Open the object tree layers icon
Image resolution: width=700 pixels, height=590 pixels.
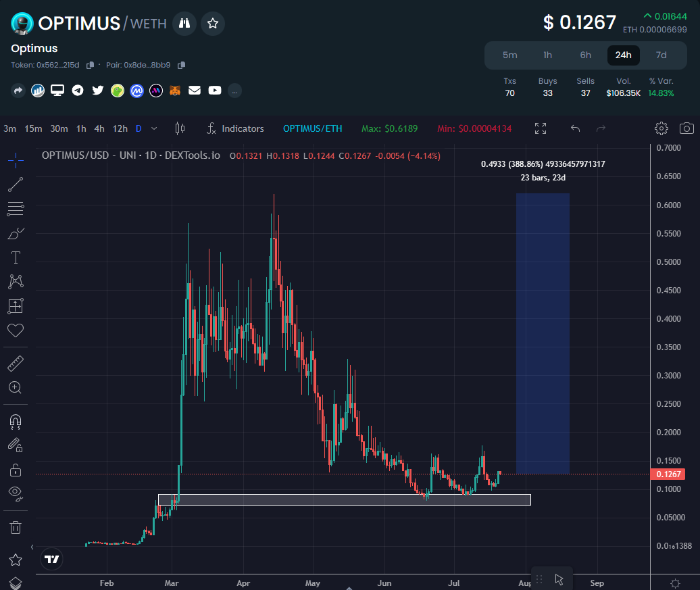click(16, 583)
